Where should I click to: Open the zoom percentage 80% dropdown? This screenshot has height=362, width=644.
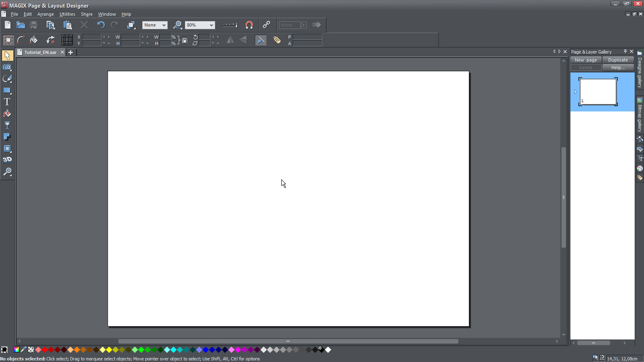tap(211, 25)
